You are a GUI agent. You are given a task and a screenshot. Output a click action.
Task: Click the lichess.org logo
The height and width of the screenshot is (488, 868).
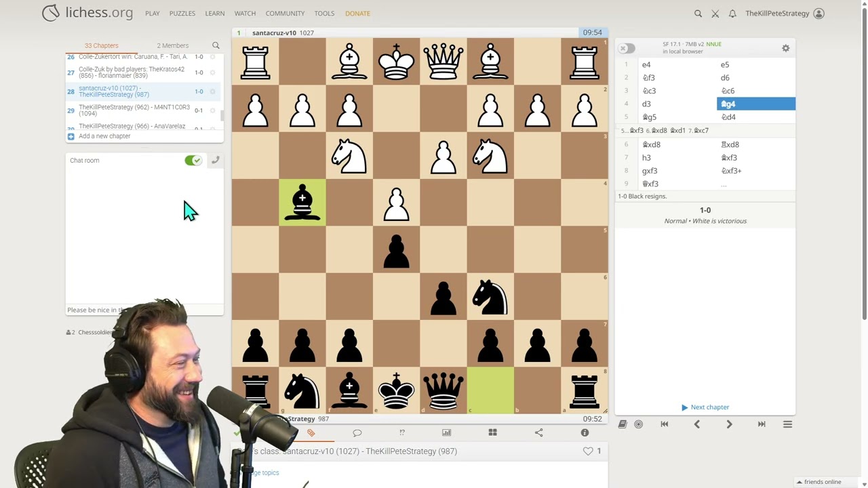point(87,13)
